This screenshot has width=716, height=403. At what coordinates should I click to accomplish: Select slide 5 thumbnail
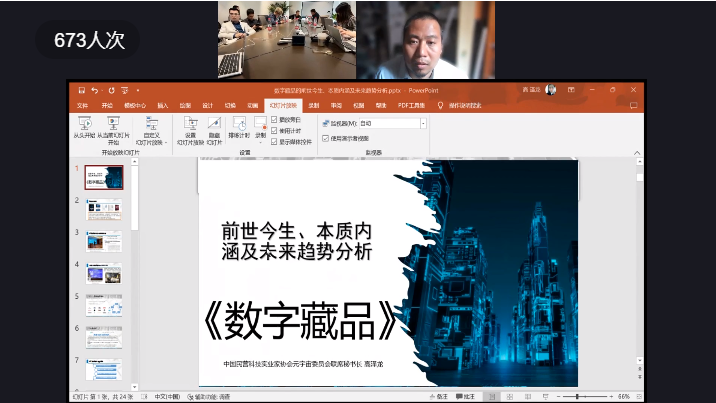104,305
